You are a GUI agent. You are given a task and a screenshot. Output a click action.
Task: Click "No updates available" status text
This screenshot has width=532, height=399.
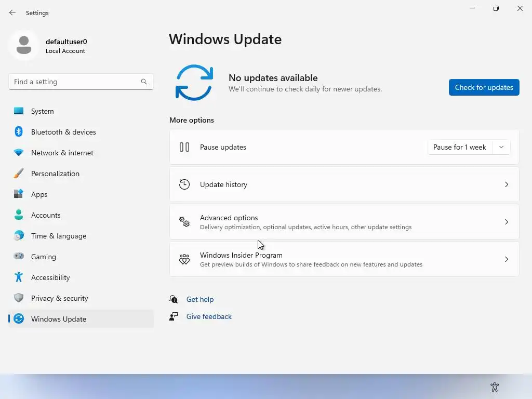[x=273, y=78]
